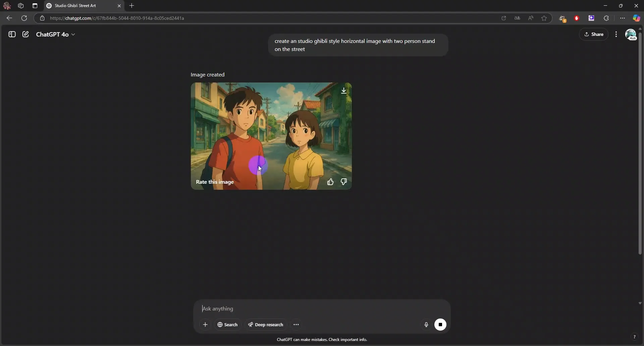The width and height of the screenshot is (644, 346).
Task: Click the 'Image created' label
Action: click(208, 74)
